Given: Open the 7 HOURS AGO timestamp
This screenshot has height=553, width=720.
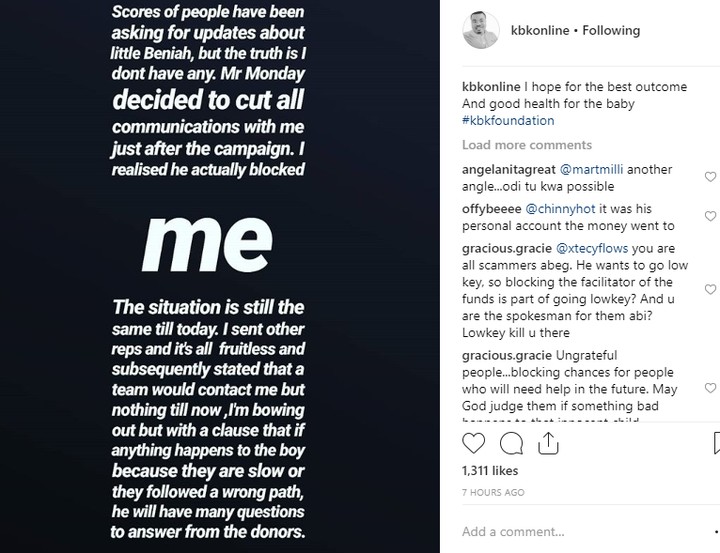Looking at the screenshot, I should [493, 492].
